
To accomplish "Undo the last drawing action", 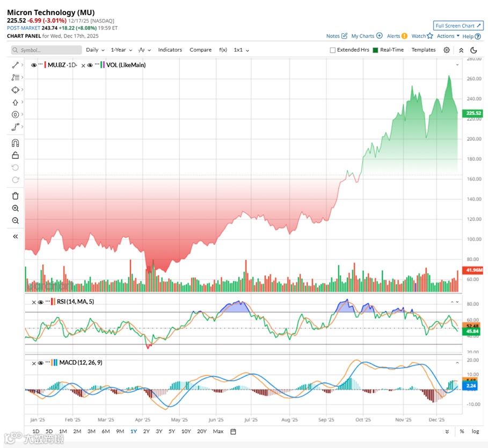I will point(15,168).
